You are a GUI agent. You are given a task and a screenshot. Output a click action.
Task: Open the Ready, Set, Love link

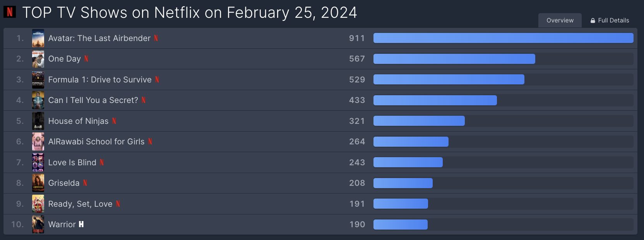[x=80, y=204]
